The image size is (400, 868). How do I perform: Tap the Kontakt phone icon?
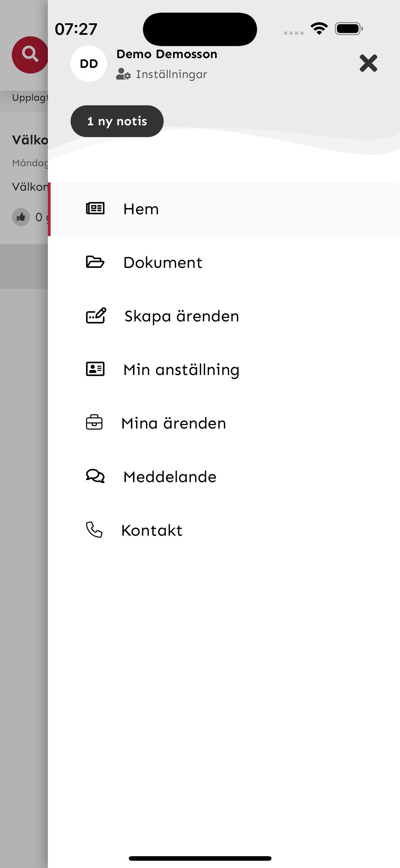pyautogui.click(x=94, y=529)
